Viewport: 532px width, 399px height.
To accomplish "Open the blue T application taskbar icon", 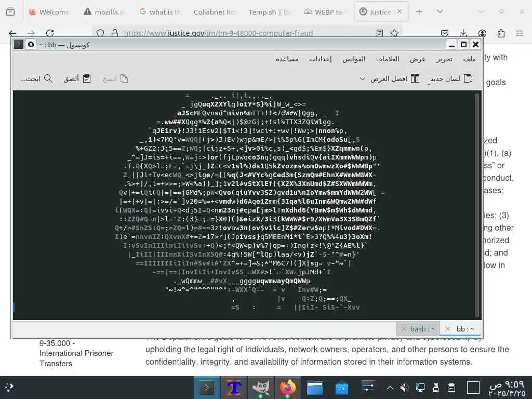I will point(234,388).
